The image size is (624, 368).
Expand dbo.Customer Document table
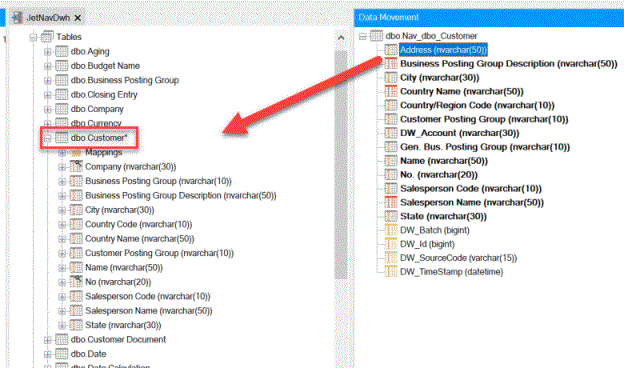coord(48,340)
